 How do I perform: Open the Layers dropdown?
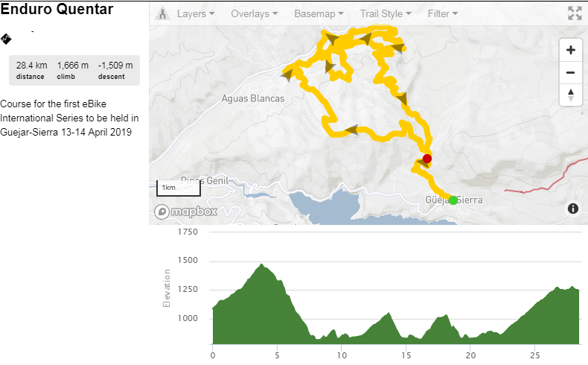196,14
